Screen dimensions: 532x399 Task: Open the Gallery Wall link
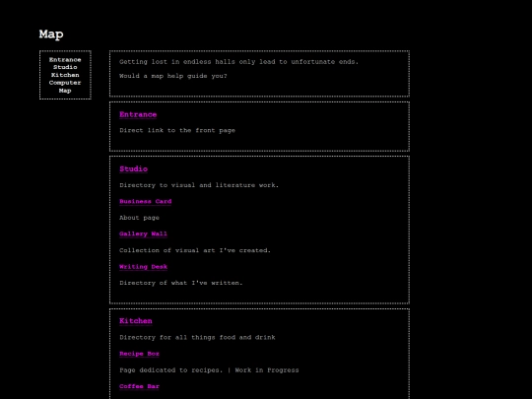[143, 233]
